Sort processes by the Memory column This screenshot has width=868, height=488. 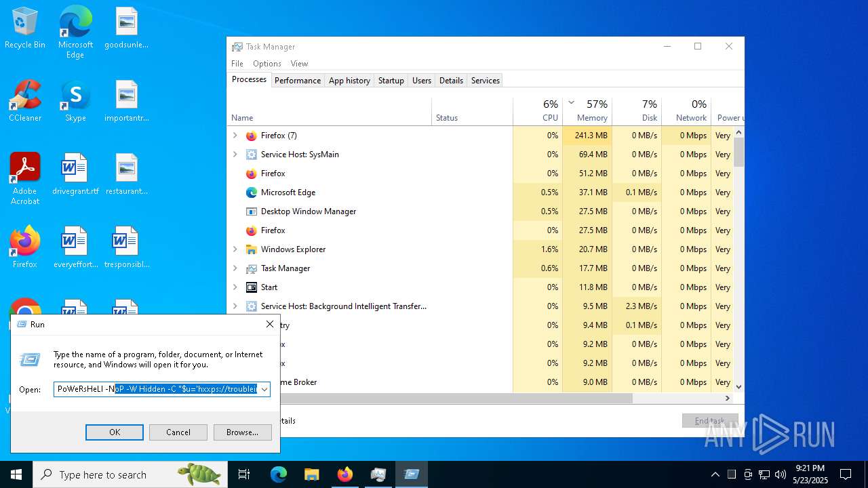coord(587,110)
